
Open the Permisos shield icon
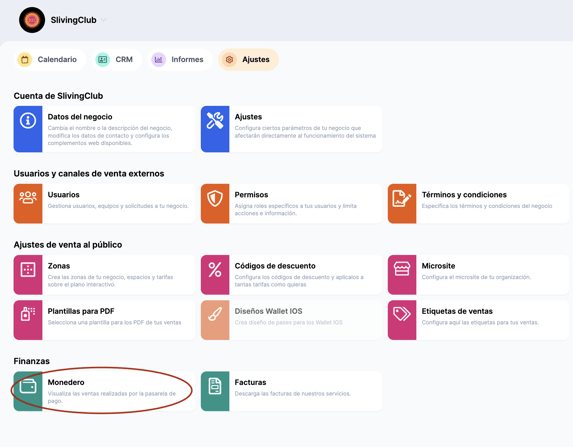point(215,198)
